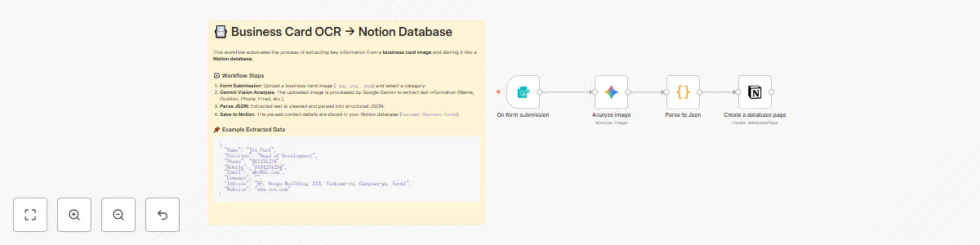980x245 pixels.
Task: Click the input connector of Analyze image node
Action: pyautogui.click(x=595, y=92)
